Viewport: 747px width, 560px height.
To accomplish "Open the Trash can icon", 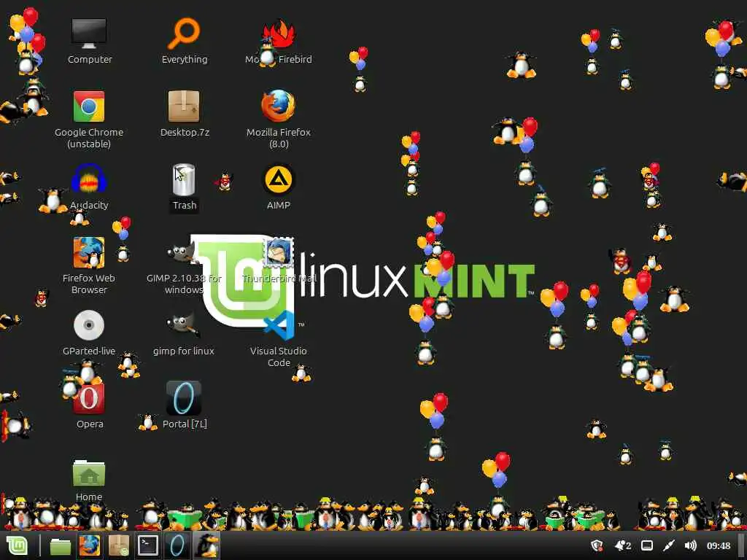I will 184,180.
